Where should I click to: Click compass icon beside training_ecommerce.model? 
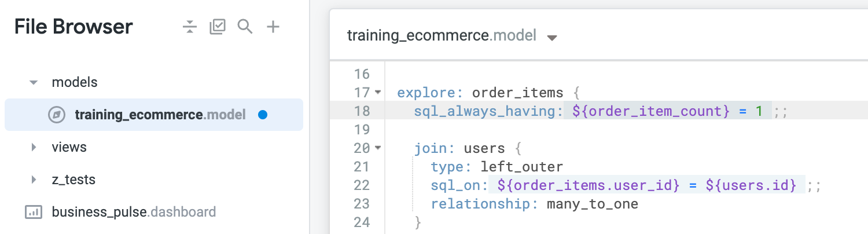click(57, 115)
